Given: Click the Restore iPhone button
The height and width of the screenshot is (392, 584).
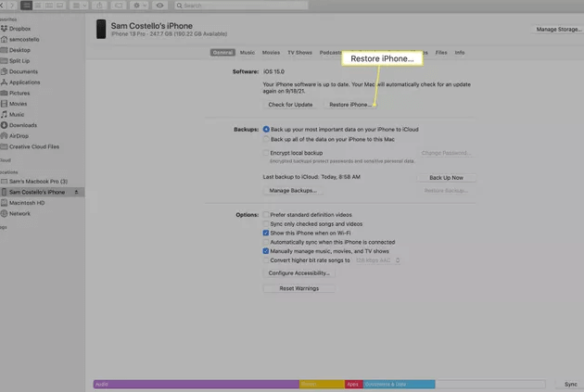Looking at the screenshot, I should click(x=350, y=105).
